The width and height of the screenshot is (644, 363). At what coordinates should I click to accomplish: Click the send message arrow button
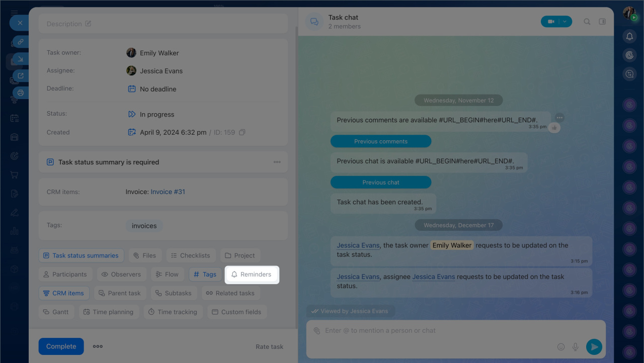[594, 346]
